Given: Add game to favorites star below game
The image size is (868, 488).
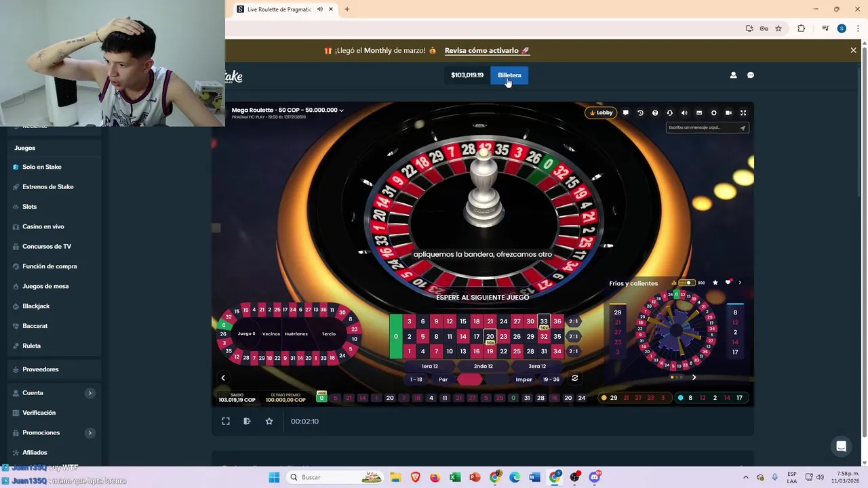Looking at the screenshot, I should pyautogui.click(x=269, y=421).
